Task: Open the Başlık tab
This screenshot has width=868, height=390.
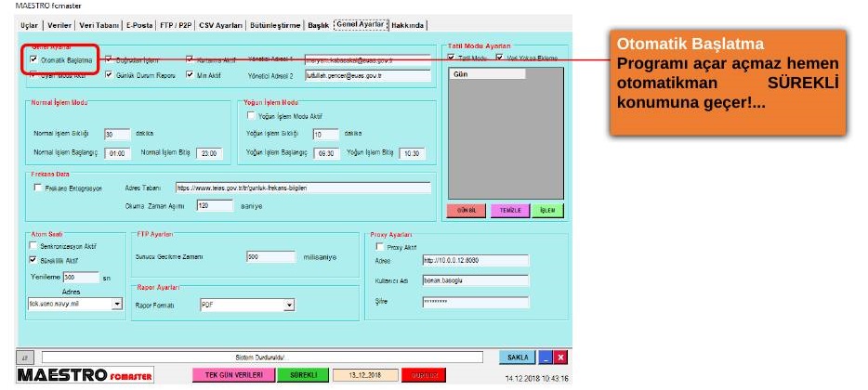Action: [x=319, y=25]
